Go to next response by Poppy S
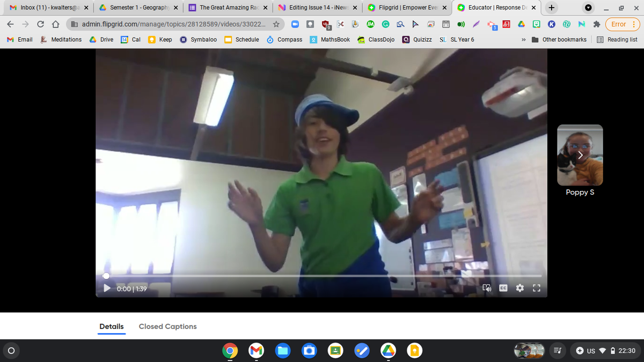644x362 pixels. pyautogui.click(x=580, y=156)
